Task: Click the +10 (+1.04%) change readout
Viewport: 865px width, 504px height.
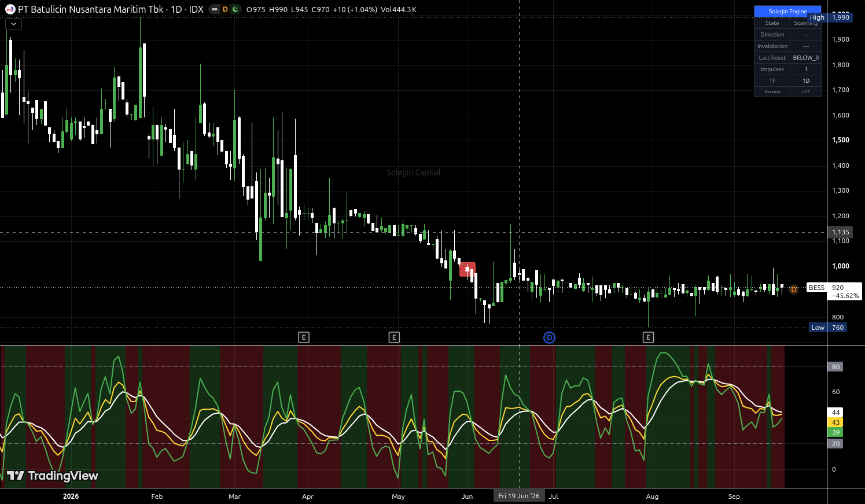Action: (355, 9)
